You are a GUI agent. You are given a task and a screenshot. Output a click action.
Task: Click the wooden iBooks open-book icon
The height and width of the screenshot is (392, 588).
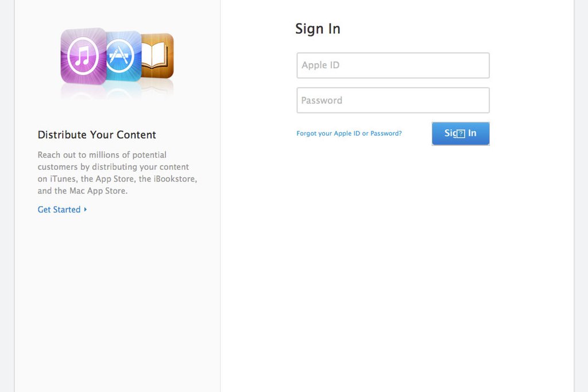(x=157, y=56)
